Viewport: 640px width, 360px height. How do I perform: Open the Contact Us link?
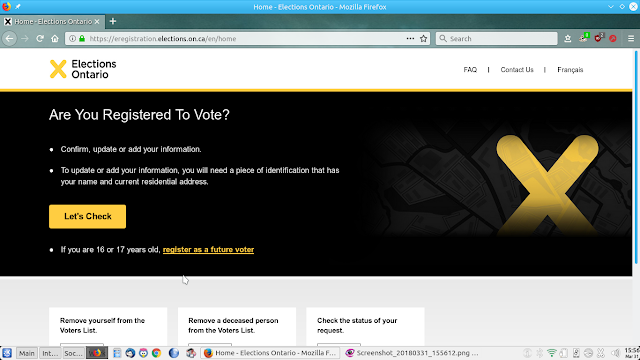(x=517, y=70)
